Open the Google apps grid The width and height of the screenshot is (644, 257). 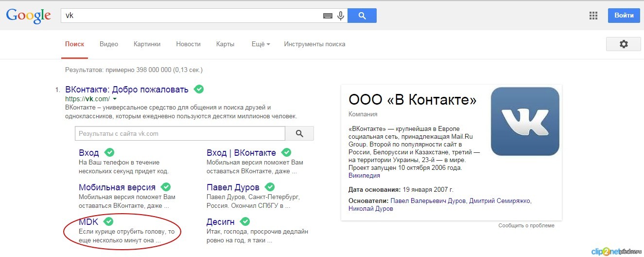593,16
